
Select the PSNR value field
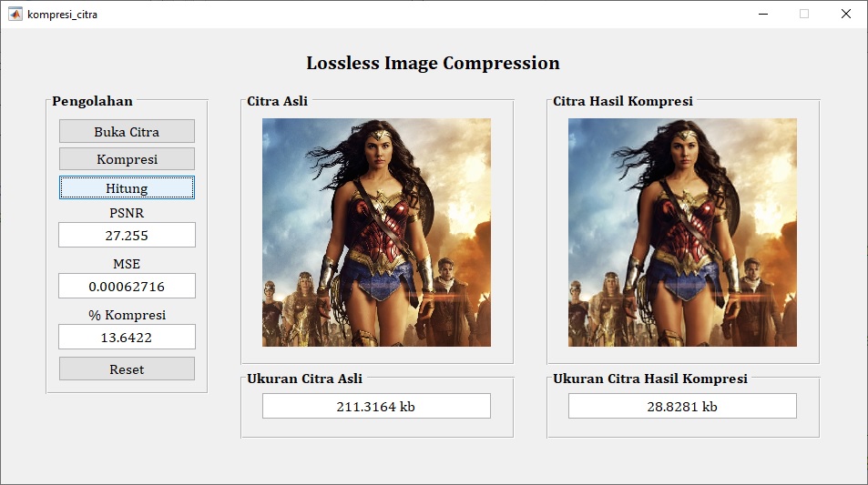127,235
